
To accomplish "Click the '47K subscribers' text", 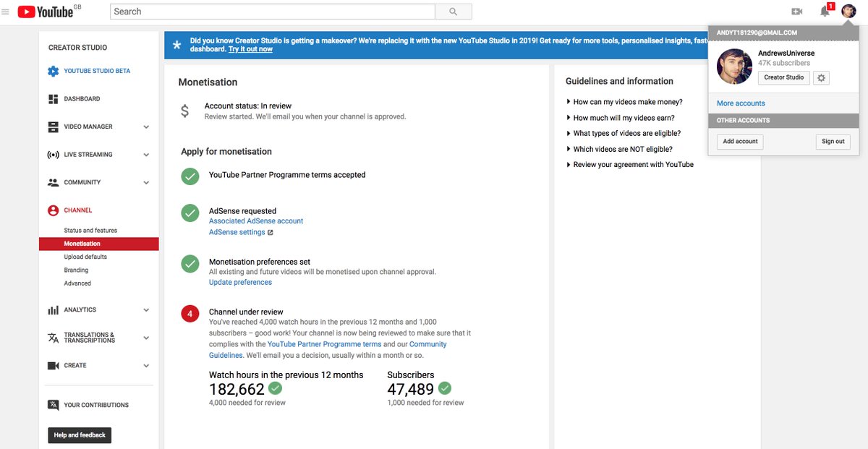I will [x=784, y=64].
